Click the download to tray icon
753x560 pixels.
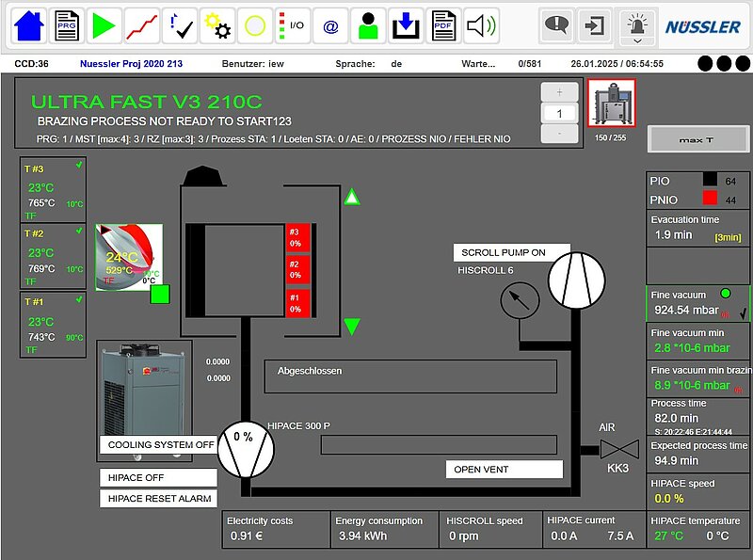tap(406, 25)
